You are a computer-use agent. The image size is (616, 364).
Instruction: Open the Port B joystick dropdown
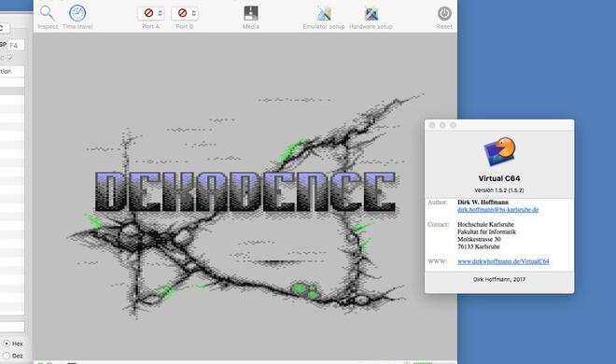click(185, 13)
